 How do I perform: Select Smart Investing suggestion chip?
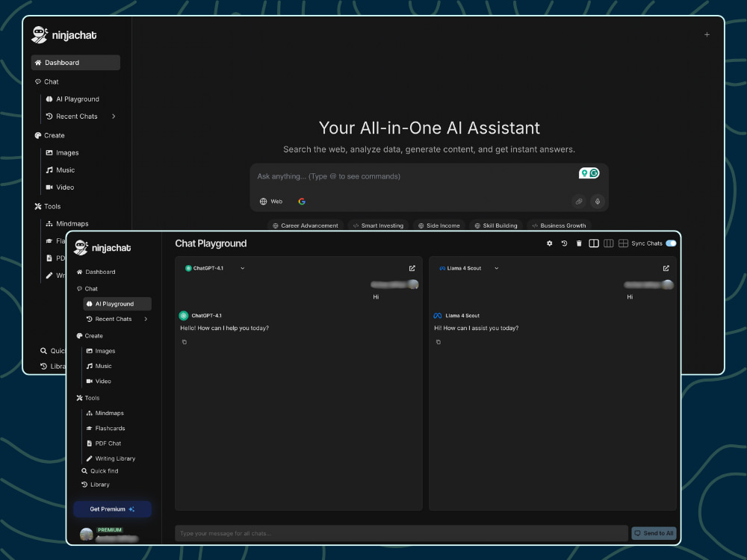click(378, 225)
